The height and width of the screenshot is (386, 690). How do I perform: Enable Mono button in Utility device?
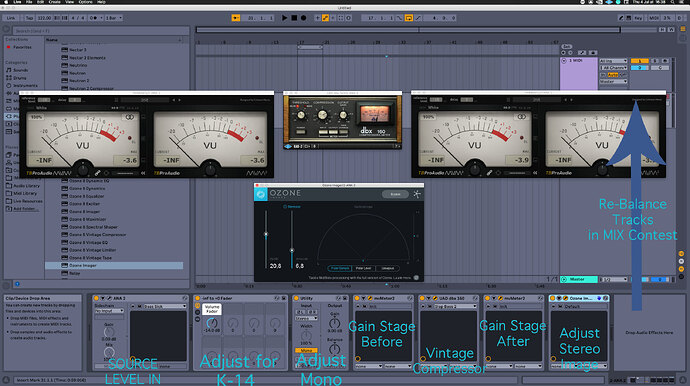coord(306,350)
